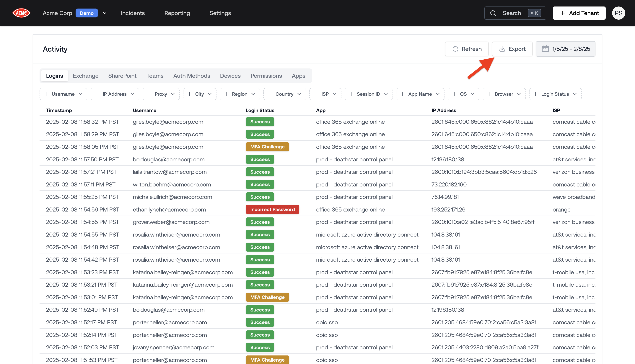Open the calendar date range 1/5/25 - 2/8/25
The width and height of the screenshot is (635, 364).
tap(565, 49)
